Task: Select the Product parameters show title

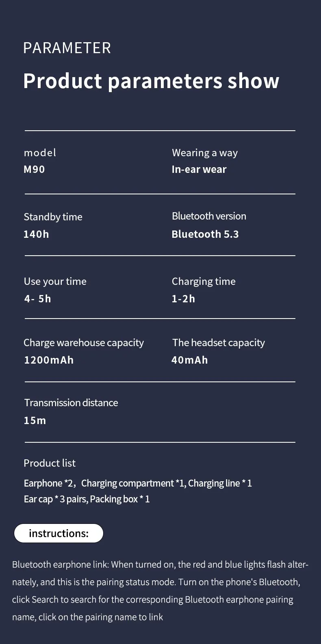Action: (x=151, y=81)
